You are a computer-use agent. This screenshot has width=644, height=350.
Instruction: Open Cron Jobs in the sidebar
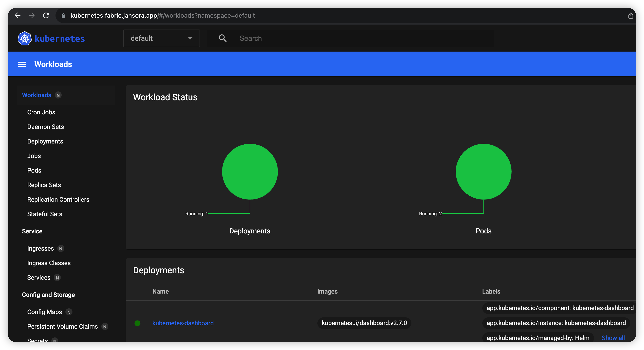(x=41, y=112)
